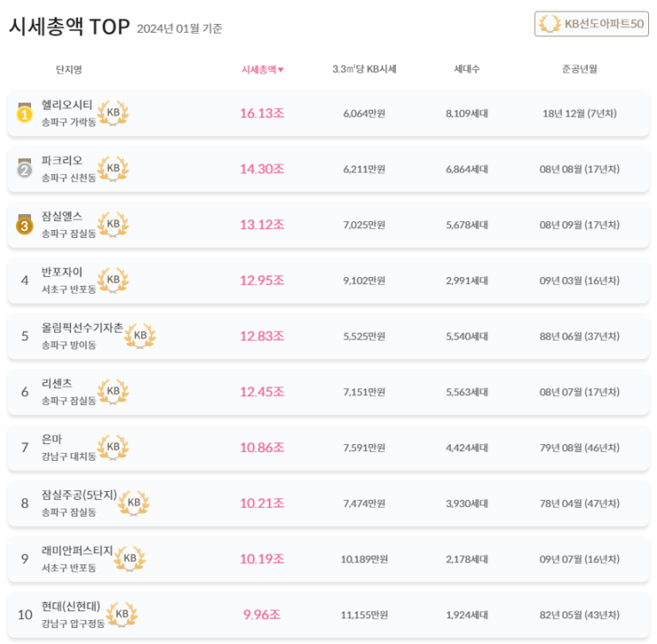Click the bronze third-place medal icon

point(25,225)
